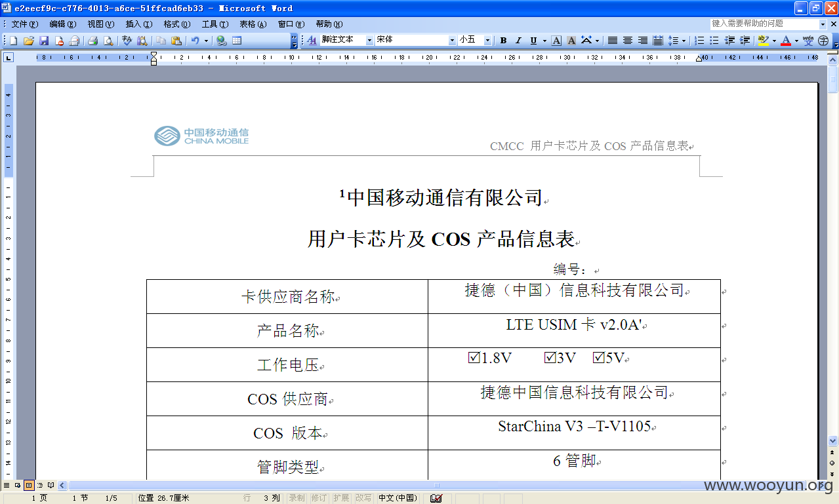Open the 编辑 menu
Image resolution: width=839 pixels, height=504 pixels.
click(x=62, y=24)
